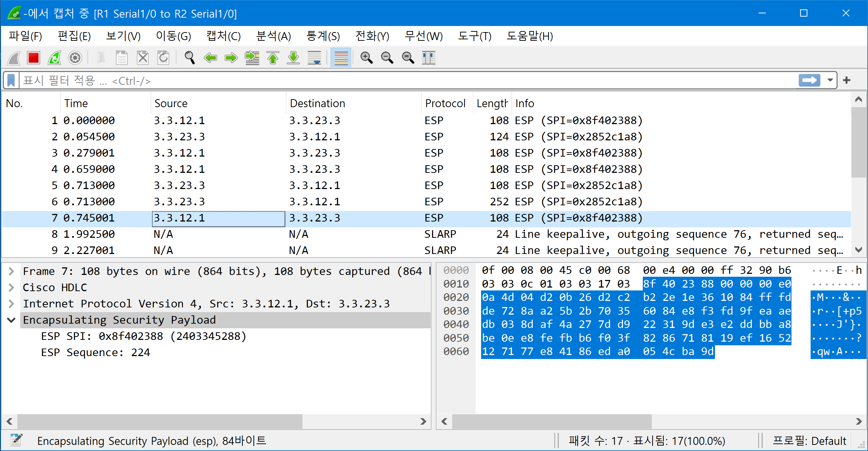This screenshot has width=868, height=451.
Task: Go to the first packet
Action: (273, 58)
